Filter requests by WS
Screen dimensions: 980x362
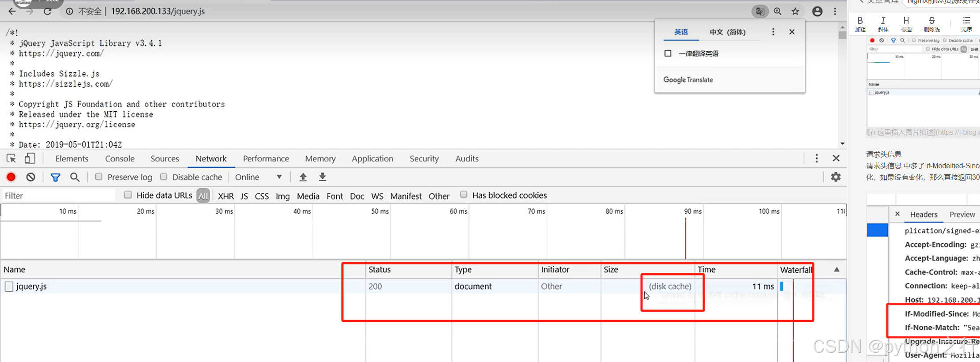[x=377, y=196]
